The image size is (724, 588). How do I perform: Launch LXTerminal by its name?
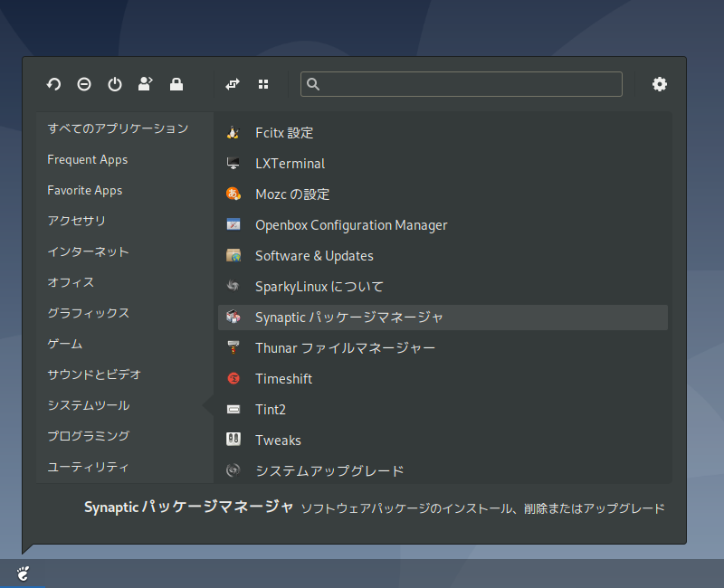(290, 164)
